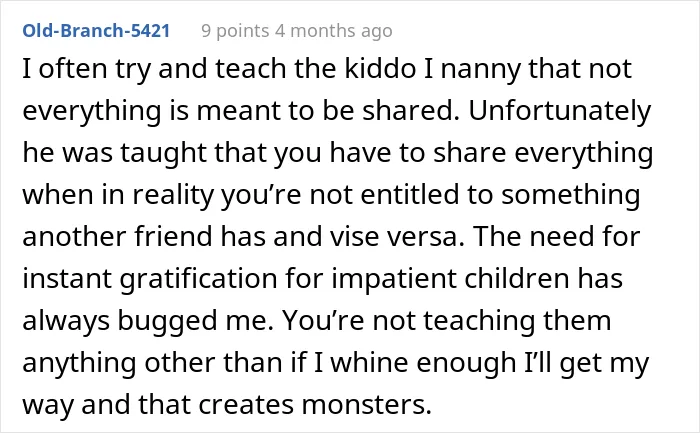Click the word Unfortunately in the comment
Viewport: 700px width, 433px height.
560,111
